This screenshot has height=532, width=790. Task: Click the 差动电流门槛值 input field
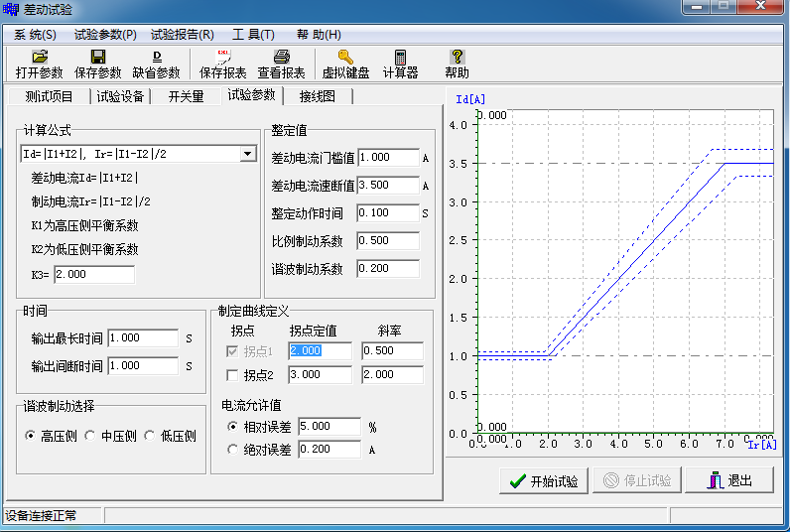coord(388,158)
